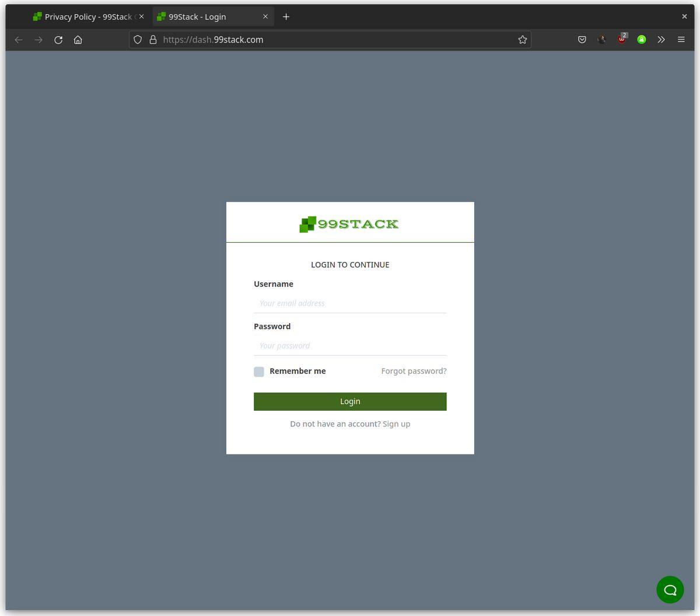Follow the Sign up link
This screenshot has width=700, height=616.
coord(396,424)
